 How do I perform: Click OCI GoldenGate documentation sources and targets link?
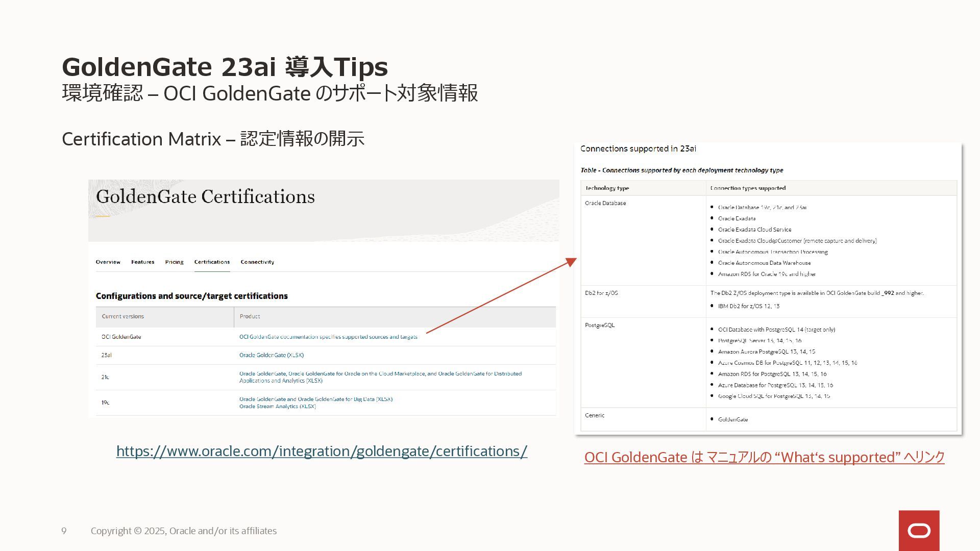328,337
